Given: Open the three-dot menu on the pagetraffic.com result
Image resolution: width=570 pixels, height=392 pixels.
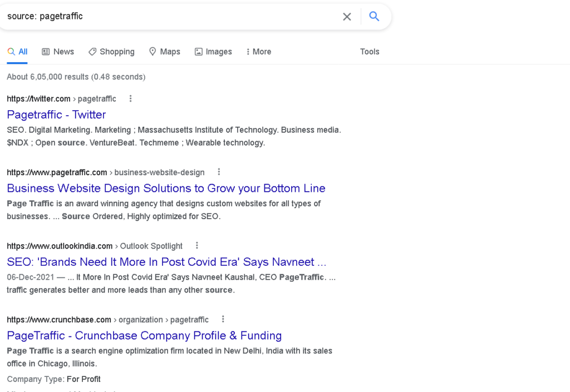Looking at the screenshot, I should 219,172.
